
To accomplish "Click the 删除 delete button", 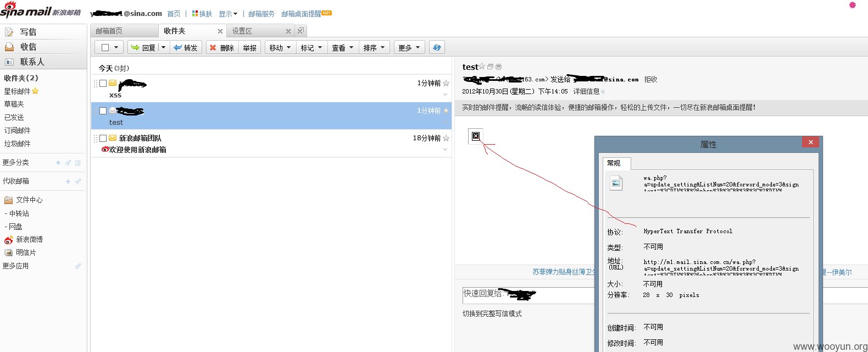I will [222, 48].
